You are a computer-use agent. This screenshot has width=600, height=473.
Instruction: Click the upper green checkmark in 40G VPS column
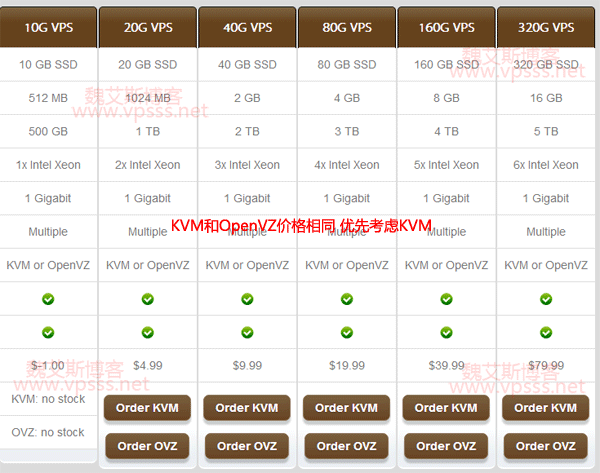pos(247,299)
